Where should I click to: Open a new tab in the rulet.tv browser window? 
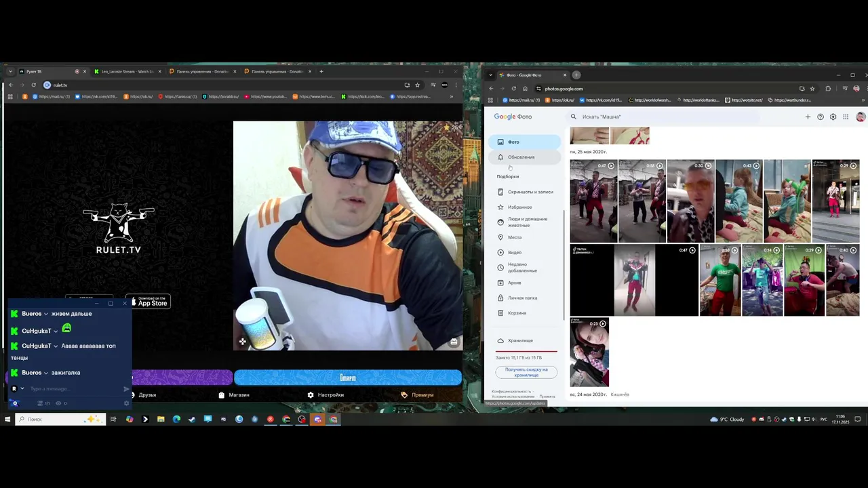pyautogui.click(x=321, y=71)
